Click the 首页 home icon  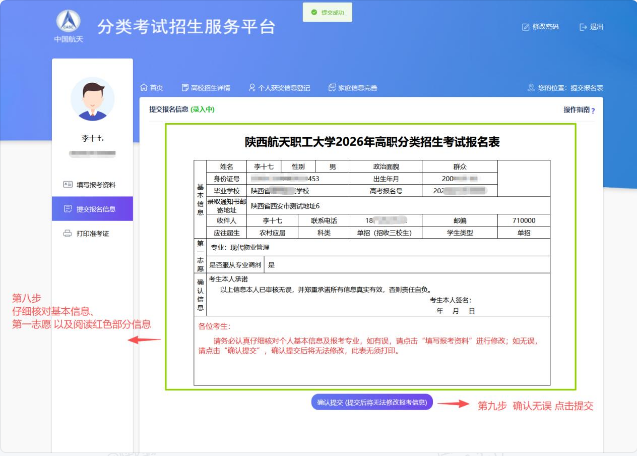click(143, 88)
